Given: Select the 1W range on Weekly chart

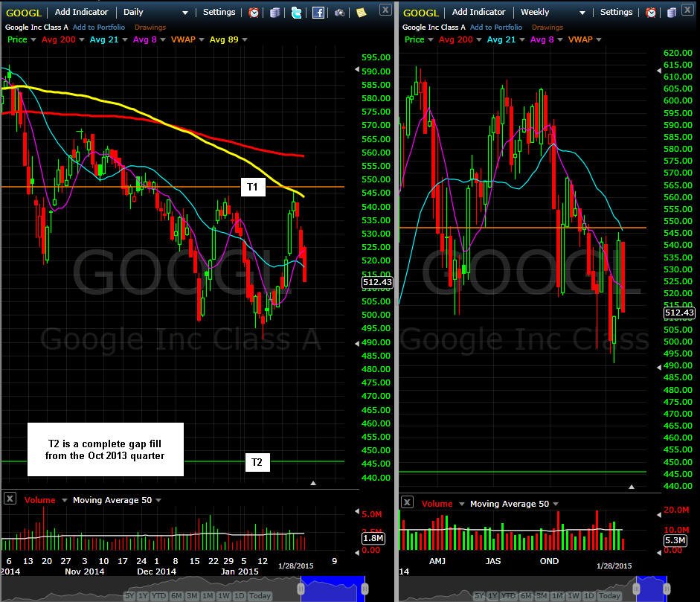Looking at the screenshot, I should coord(574,596).
